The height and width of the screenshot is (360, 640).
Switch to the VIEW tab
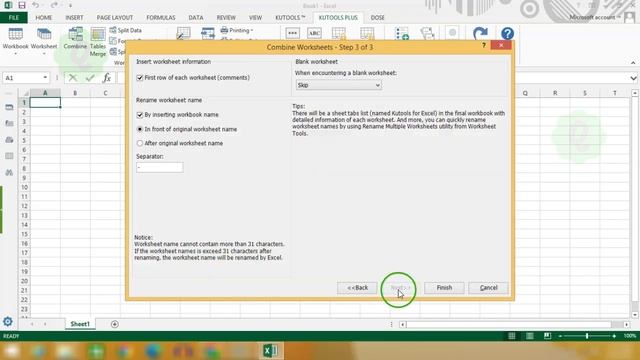(256, 18)
